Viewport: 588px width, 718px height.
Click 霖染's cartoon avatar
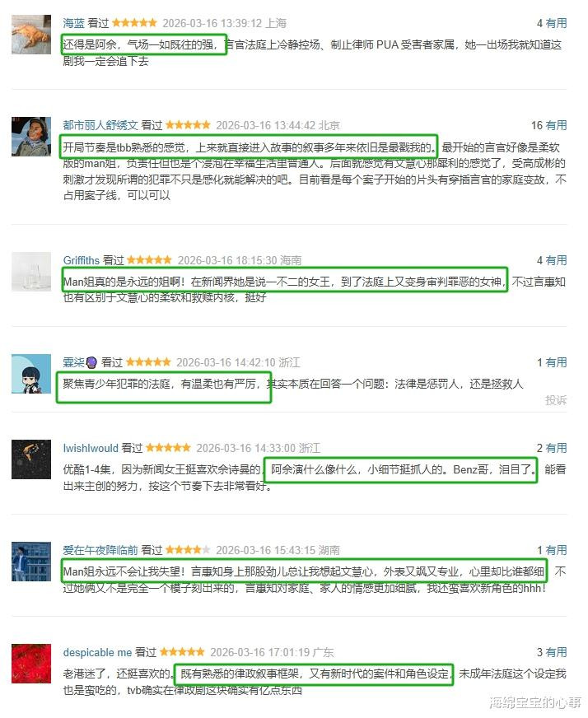[31, 374]
